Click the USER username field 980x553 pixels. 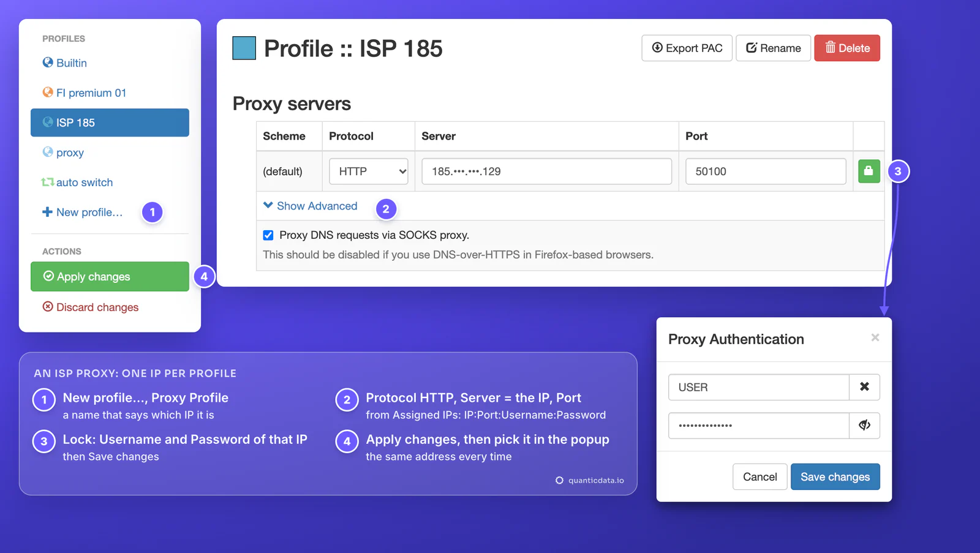click(759, 387)
